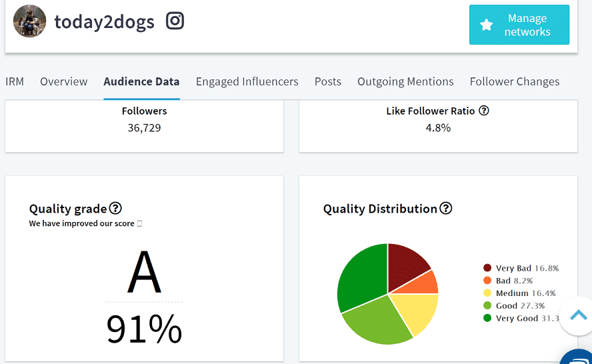This screenshot has width=592, height=364.
Task: Click the 'Bad 8.2%' legend label
Action: [514, 281]
